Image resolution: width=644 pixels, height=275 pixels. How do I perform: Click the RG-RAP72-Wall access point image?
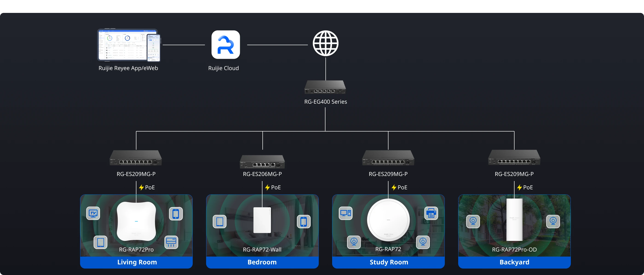[262, 220]
